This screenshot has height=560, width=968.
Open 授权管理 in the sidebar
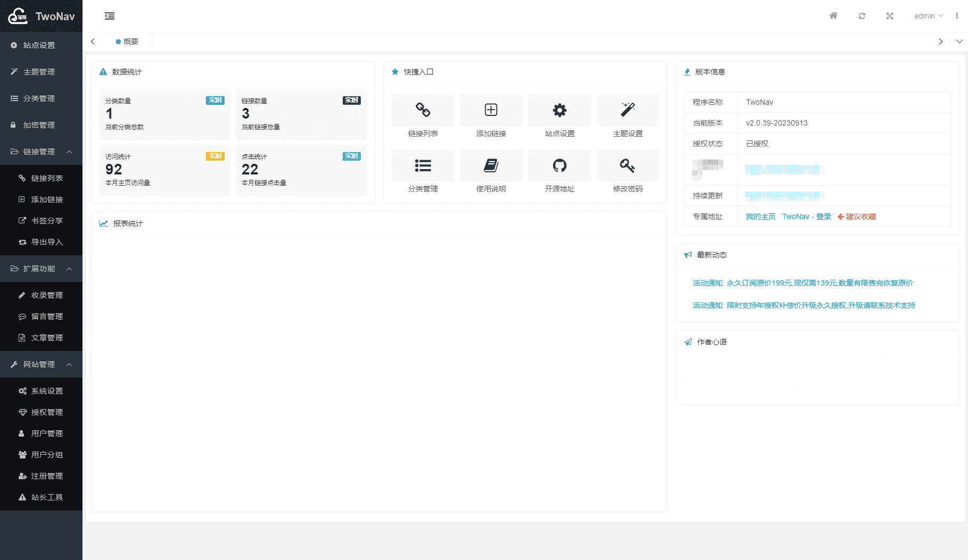coord(41,412)
